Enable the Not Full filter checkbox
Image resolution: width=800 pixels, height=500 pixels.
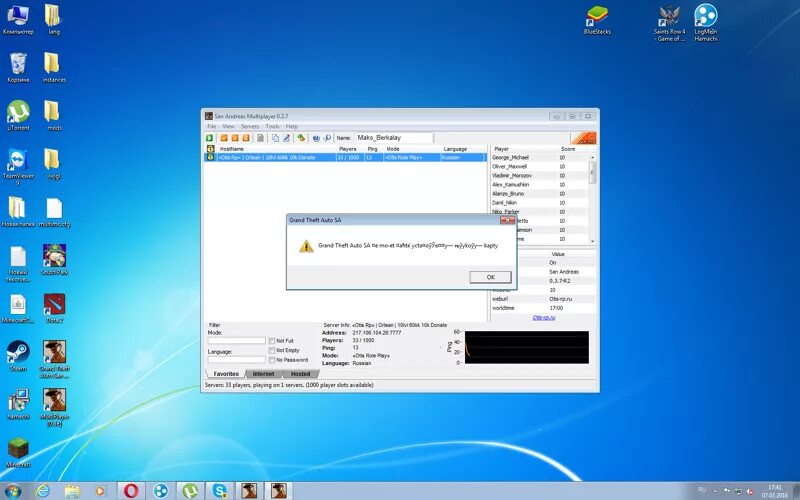[272, 341]
